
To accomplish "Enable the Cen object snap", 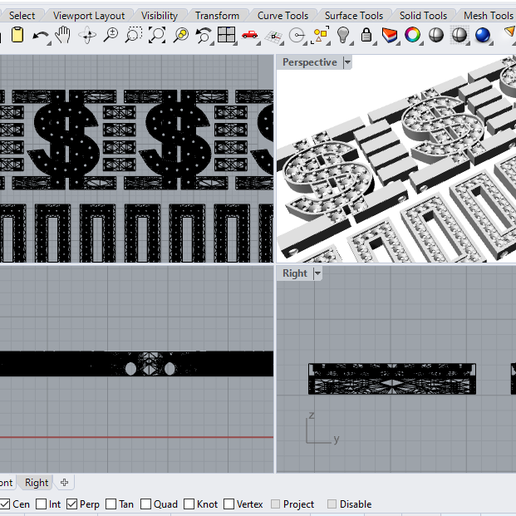I will (x=5, y=504).
